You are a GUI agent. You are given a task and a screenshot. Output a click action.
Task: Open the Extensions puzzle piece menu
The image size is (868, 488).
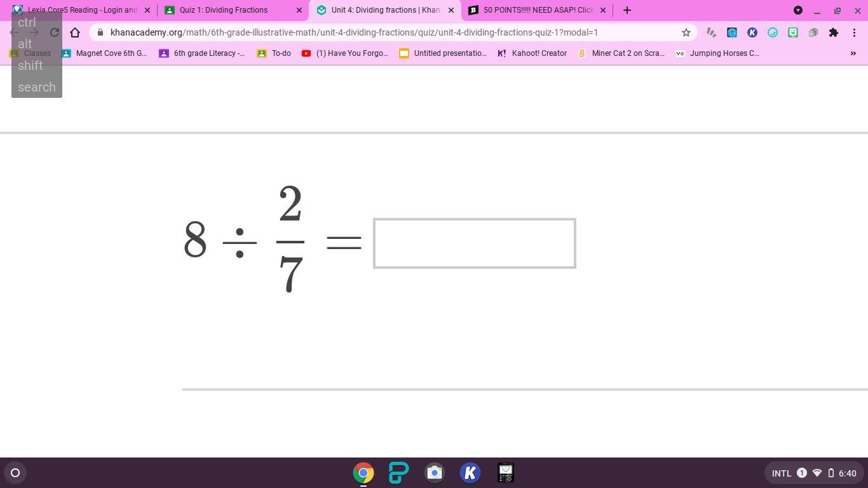(834, 32)
